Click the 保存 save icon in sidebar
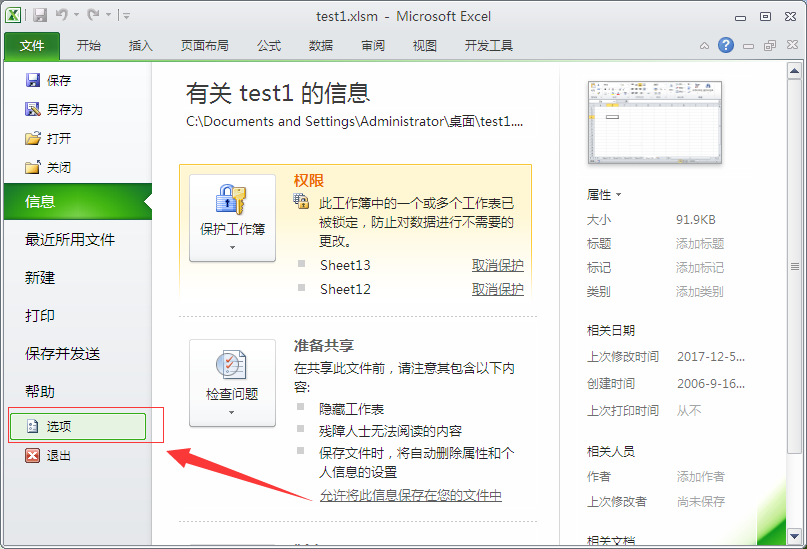This screenshot has width=807, height=549. click(x=32, y=80)
